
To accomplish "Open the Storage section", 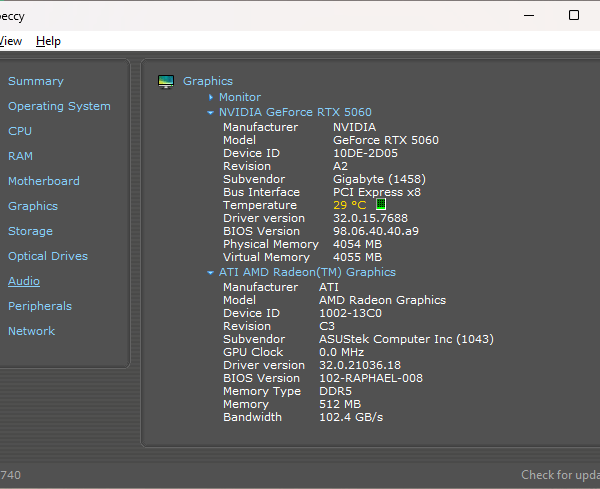I will point(30,231).
